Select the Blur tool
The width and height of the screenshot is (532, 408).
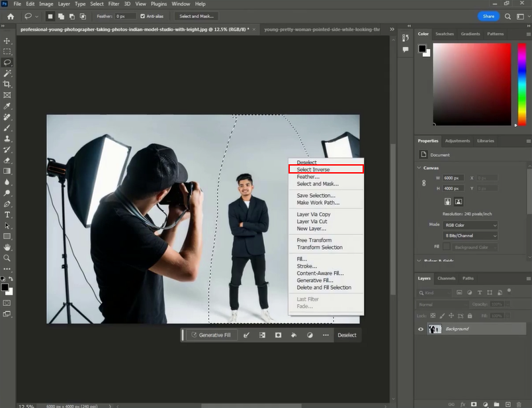click(7, 182)
